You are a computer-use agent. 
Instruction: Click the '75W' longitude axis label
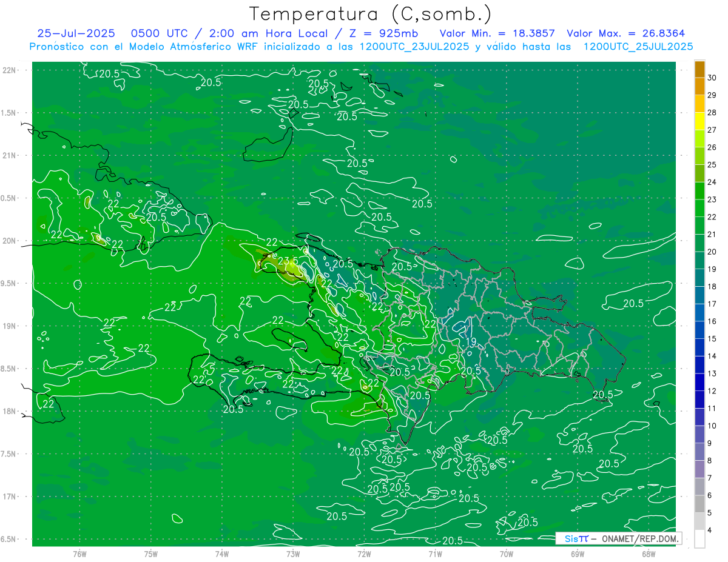151,554
